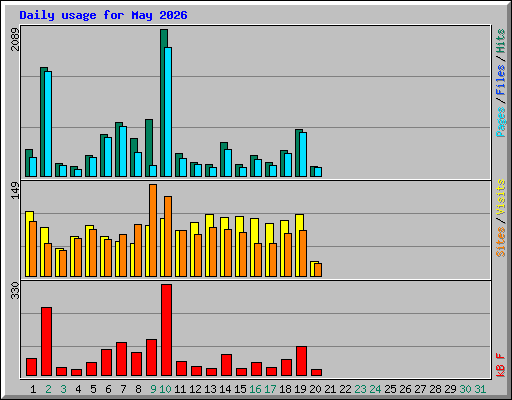This screenshot has height=400, width=512.
Task: Click the day 7 cyan hits bar
Action: 123,152
